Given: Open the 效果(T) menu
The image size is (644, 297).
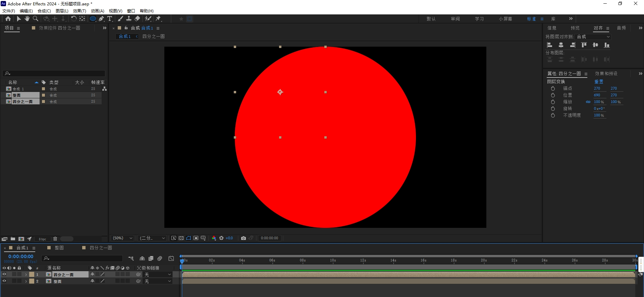Looking at the screenshot, I should click(x=79, y=11).
